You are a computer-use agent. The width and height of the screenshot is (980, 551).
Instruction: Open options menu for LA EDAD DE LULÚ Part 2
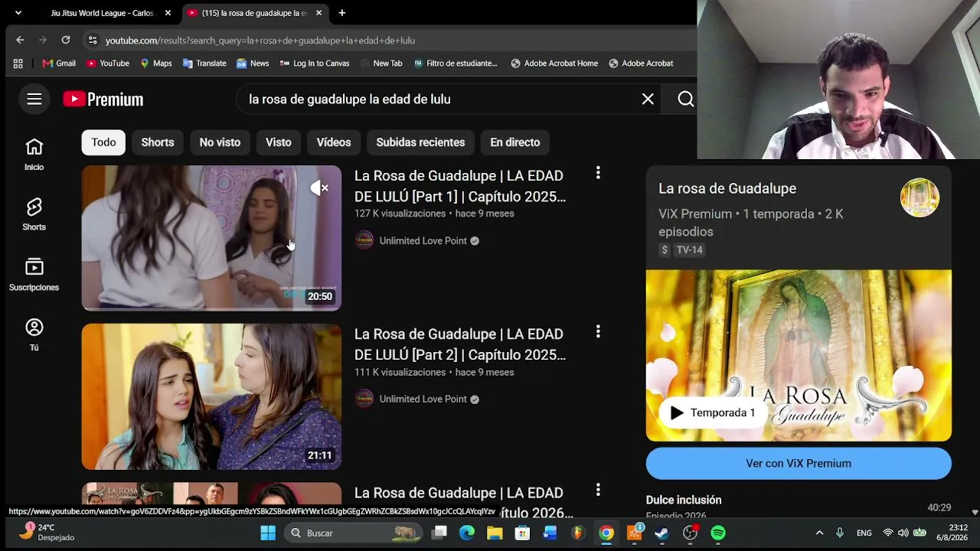click(x=598, y=332)
